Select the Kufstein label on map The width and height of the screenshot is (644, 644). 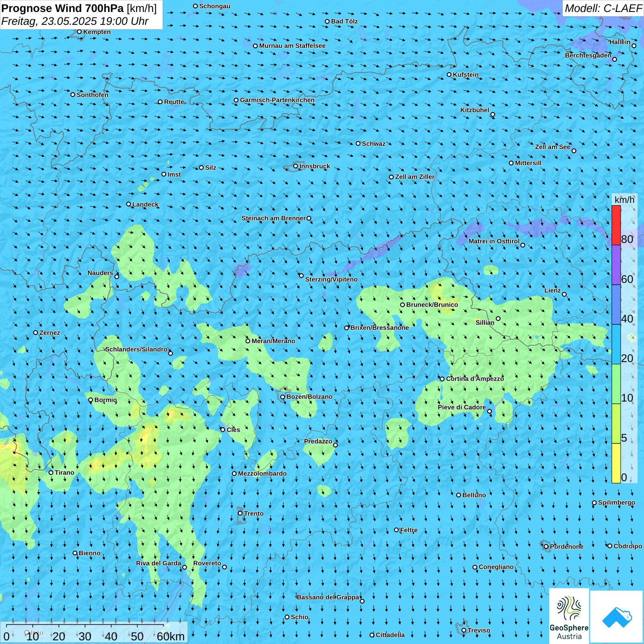point(466,75)
